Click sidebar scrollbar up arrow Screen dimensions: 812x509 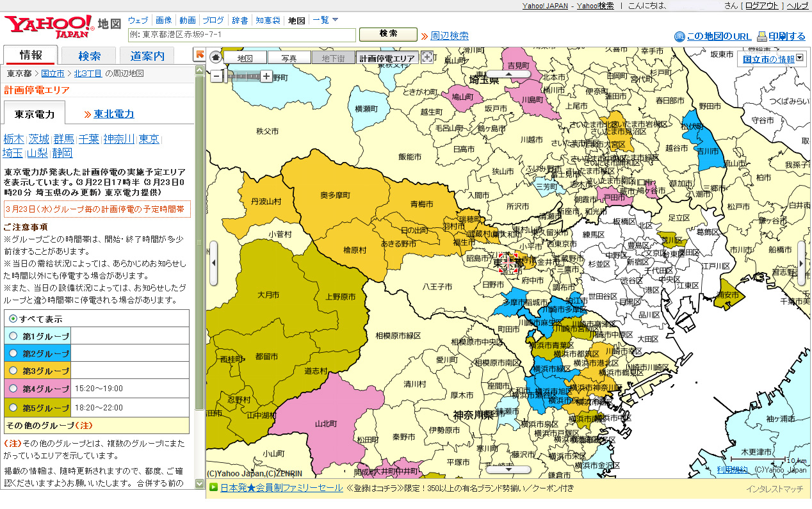click(200, 70)
